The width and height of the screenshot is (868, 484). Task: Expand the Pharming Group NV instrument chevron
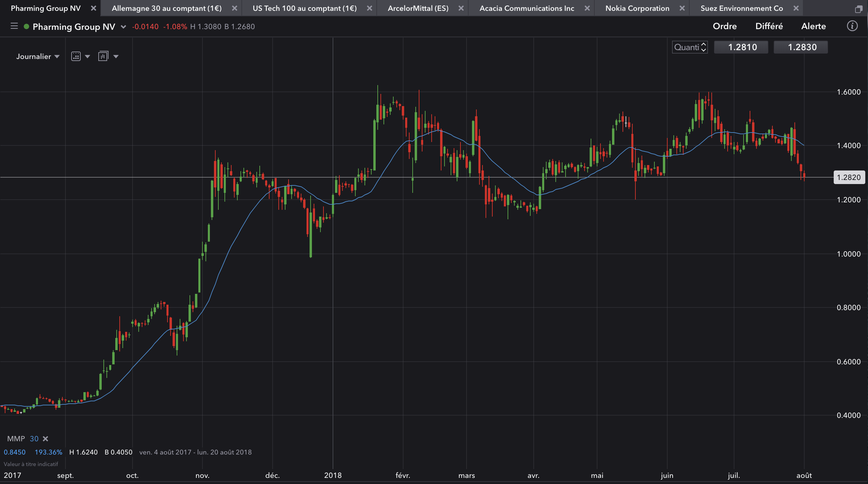point(123,27)
